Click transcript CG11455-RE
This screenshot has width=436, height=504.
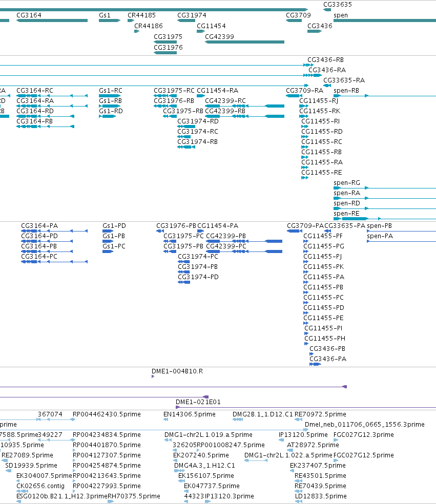click(322, 173)
